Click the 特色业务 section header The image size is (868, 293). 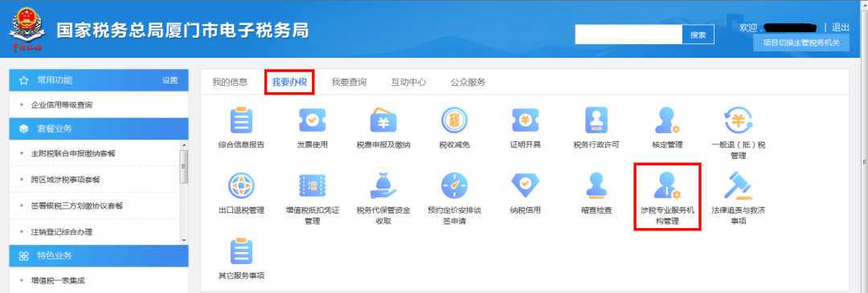point(99,255)
